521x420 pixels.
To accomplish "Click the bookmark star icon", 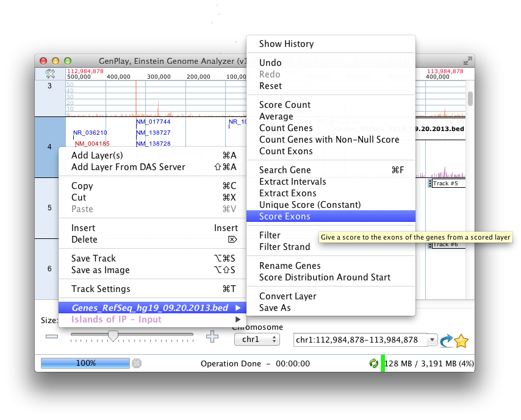I will pos(462,341).
